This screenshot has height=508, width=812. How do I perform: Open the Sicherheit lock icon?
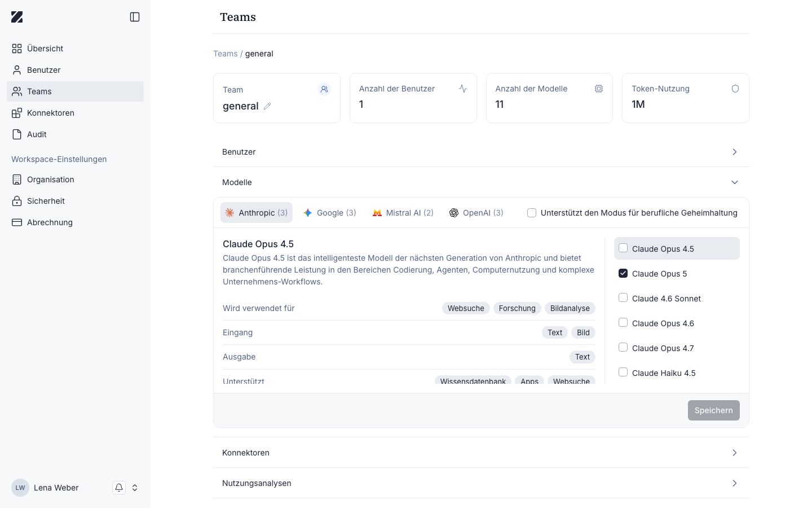point(17,201)
